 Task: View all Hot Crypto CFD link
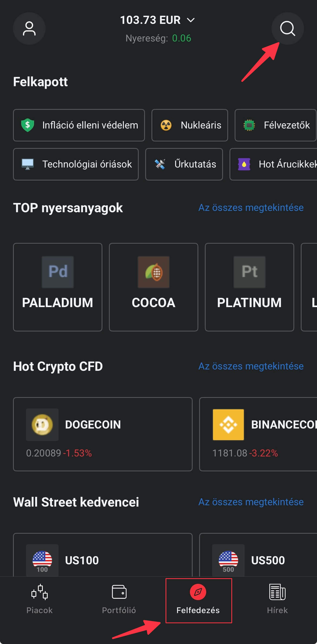pos(251,366)
